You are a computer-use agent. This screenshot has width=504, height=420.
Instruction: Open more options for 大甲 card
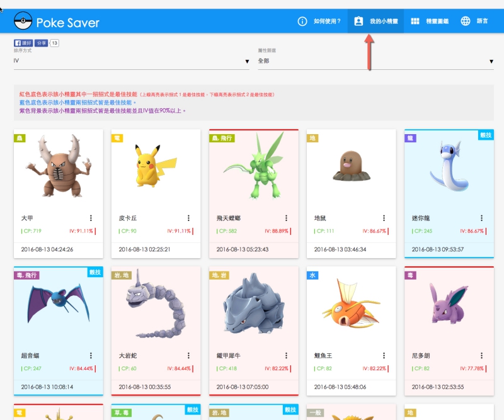[x=91, y=219]
